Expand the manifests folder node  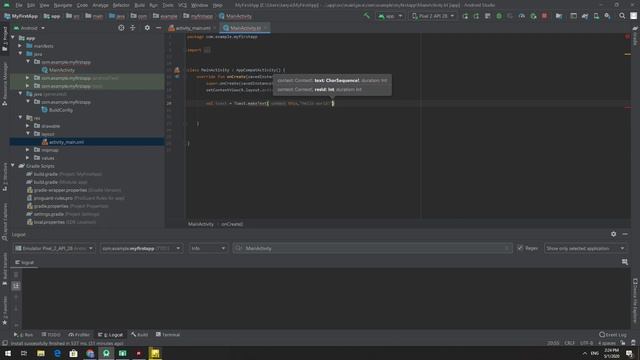click(20, 46)
